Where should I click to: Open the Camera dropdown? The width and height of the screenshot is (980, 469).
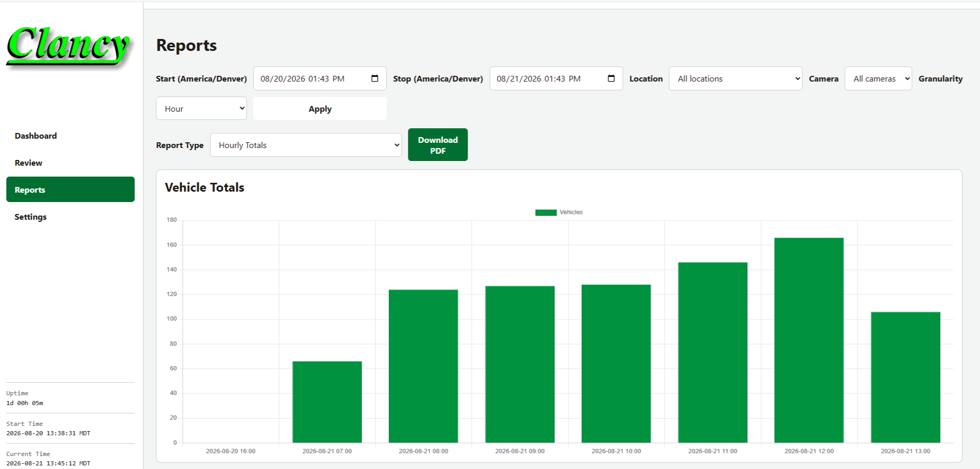878,78
